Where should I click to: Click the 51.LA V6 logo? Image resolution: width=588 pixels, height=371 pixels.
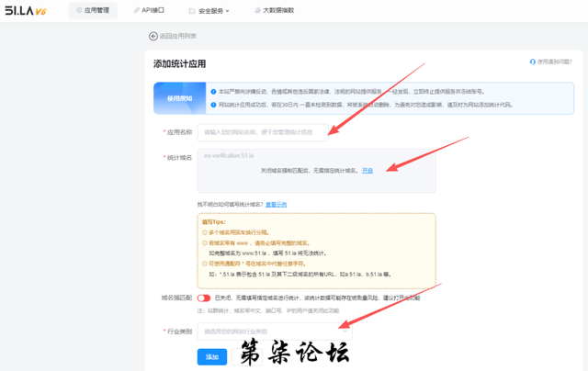[29, 11]
